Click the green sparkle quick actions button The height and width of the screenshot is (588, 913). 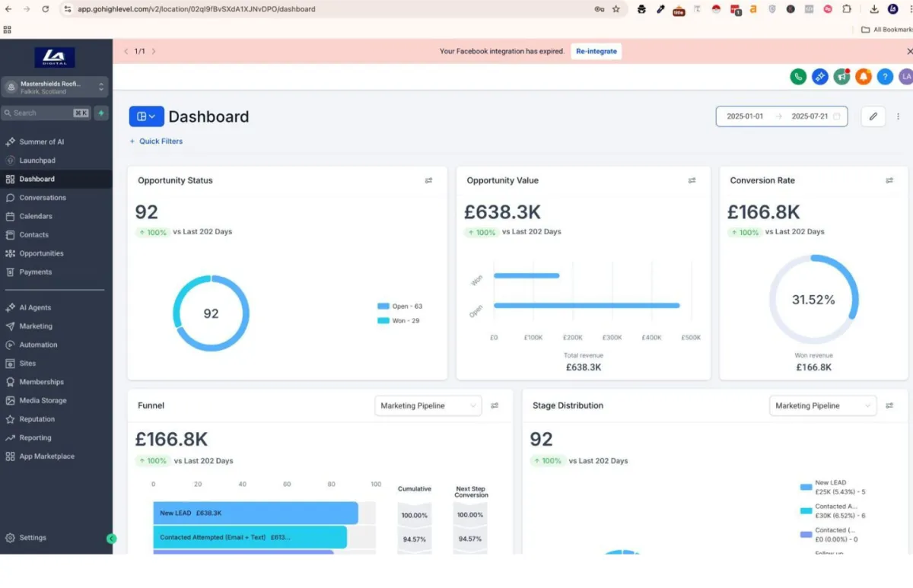click(x=101, y=113)
